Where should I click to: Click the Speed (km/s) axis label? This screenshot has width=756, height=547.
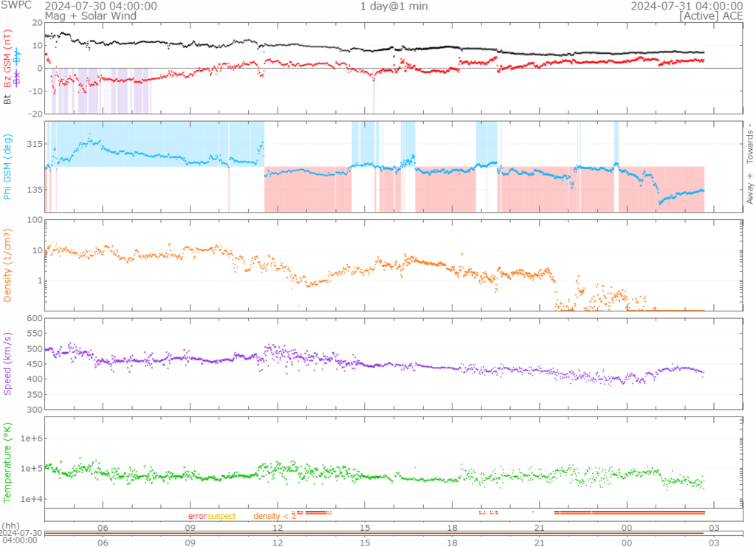(9, 363)
